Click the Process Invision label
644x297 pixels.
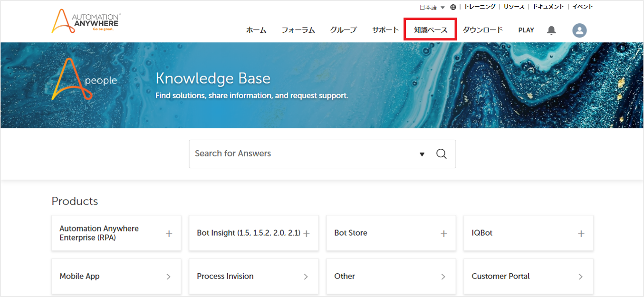[x=225, y=276]
